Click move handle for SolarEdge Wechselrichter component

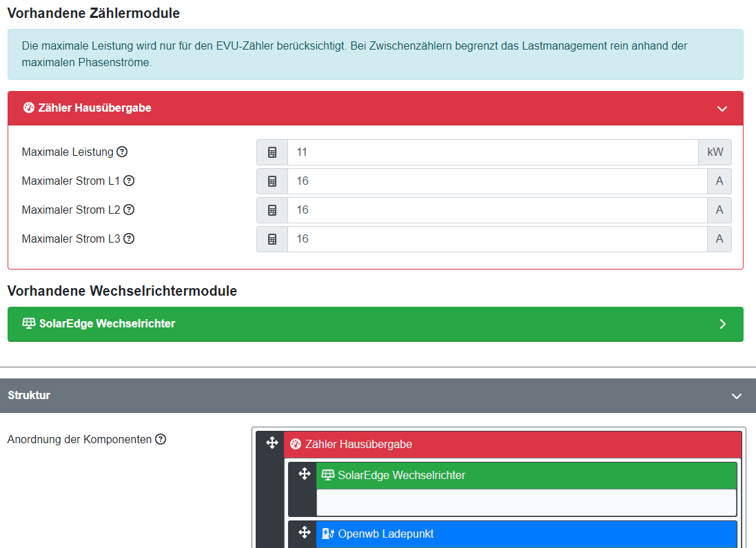tap(304, 474)
